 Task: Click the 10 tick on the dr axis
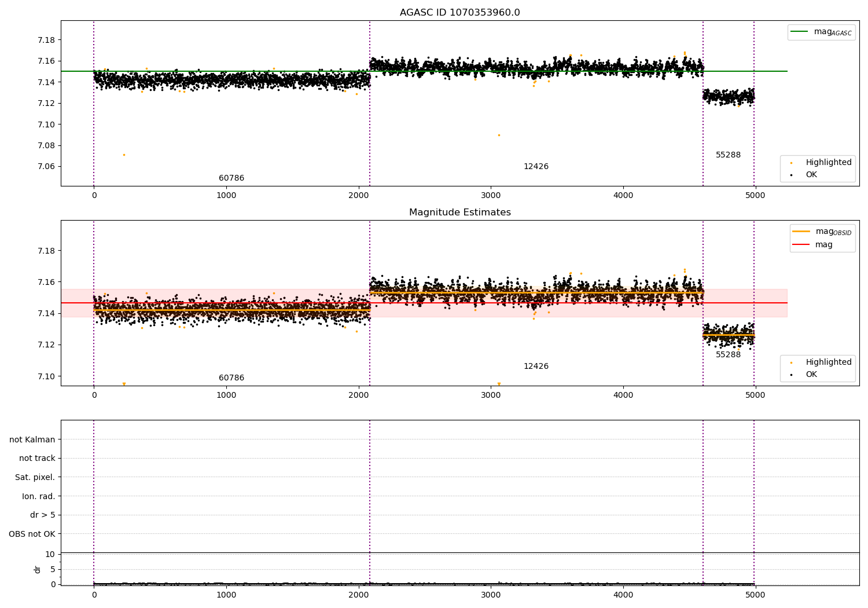point(50,555)
